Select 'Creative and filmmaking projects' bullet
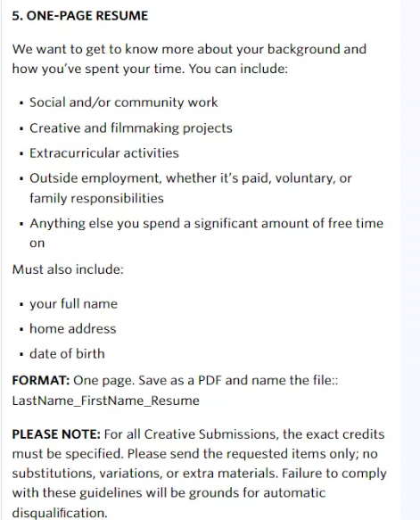The height and width of the screenshot is (520, 420). [x=131, y=128]
